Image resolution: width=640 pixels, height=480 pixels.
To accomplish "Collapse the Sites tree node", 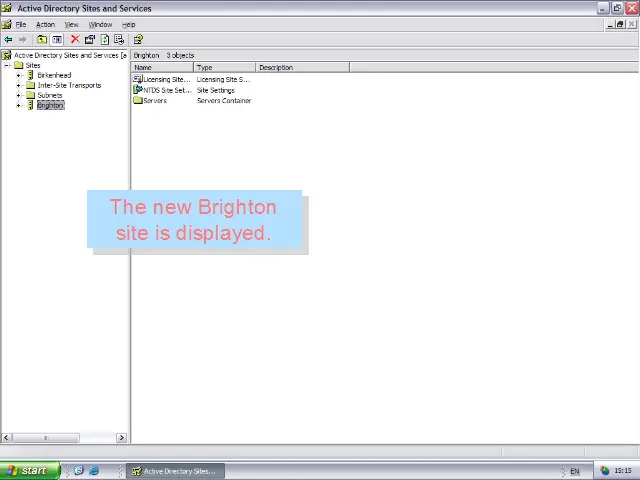I will pos(7,65).
